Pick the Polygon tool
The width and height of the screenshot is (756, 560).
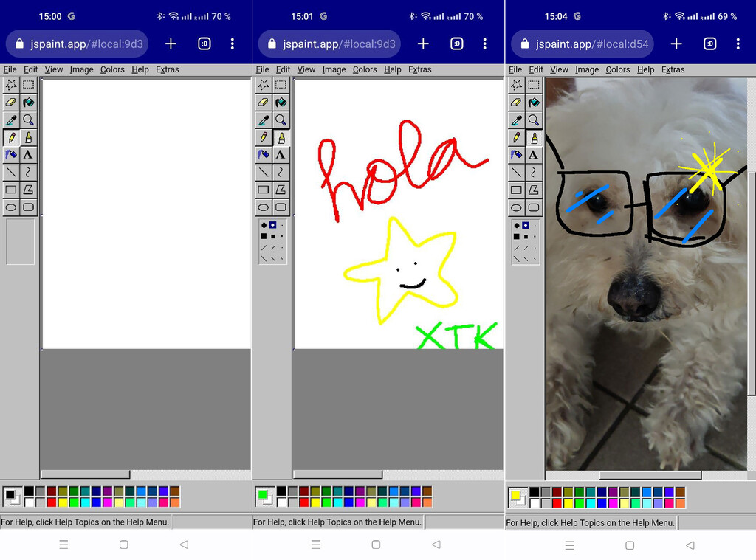tap(28, 190)
